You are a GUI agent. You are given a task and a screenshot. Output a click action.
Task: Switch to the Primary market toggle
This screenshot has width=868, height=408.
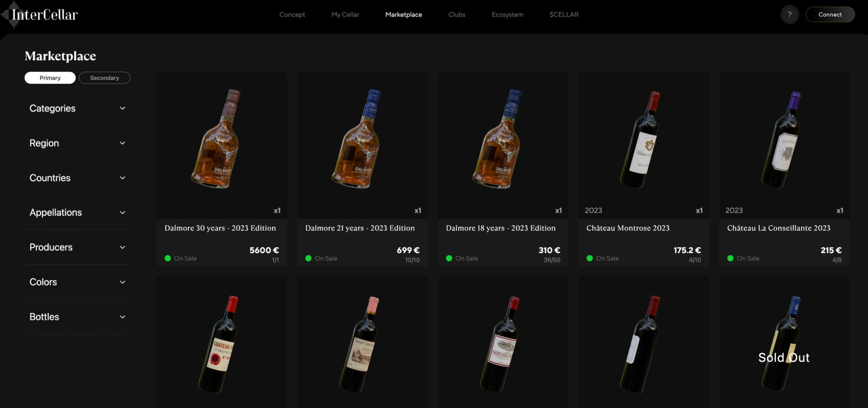(50, 78)
